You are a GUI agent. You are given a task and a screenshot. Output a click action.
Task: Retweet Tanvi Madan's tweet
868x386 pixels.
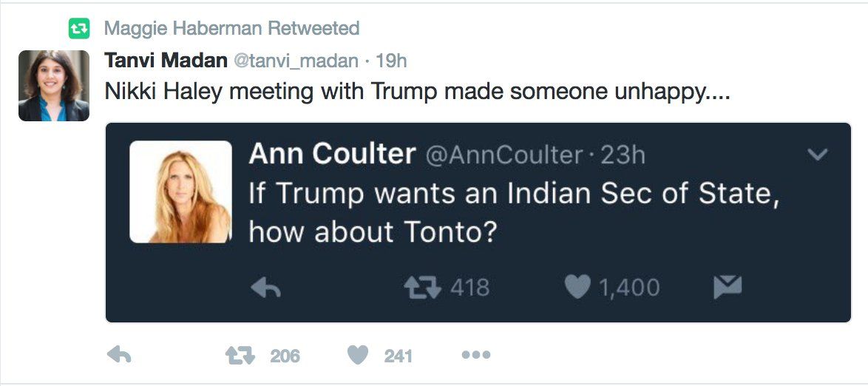coord(240,355)
